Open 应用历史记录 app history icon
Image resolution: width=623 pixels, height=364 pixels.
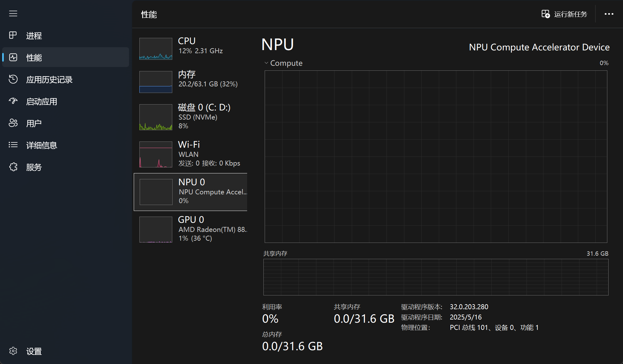[13, 79]
